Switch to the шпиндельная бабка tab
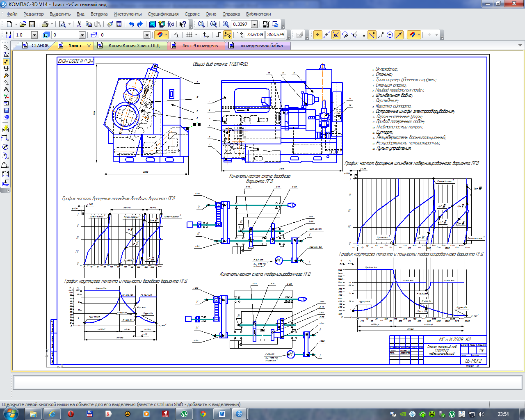 point(258,46)
